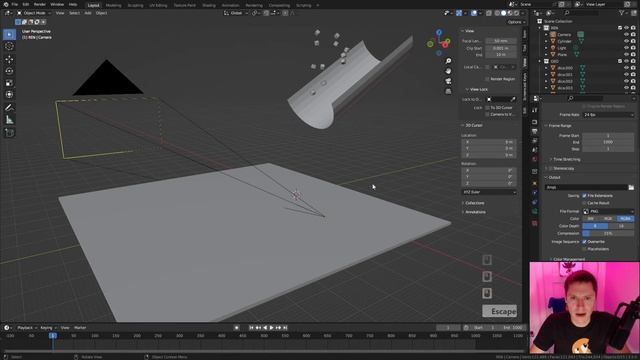
Task: Click the timeline current frame marker
Action: [53, 336]
